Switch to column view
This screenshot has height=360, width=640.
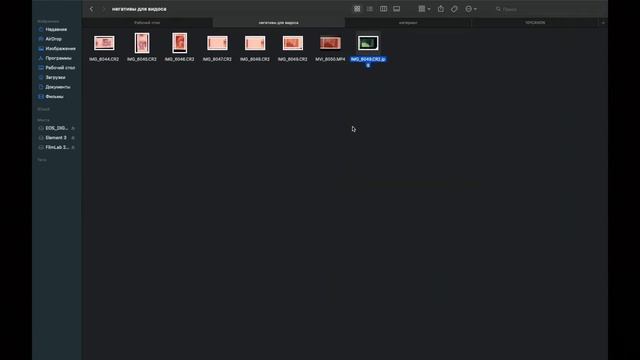tap(383, 9)
